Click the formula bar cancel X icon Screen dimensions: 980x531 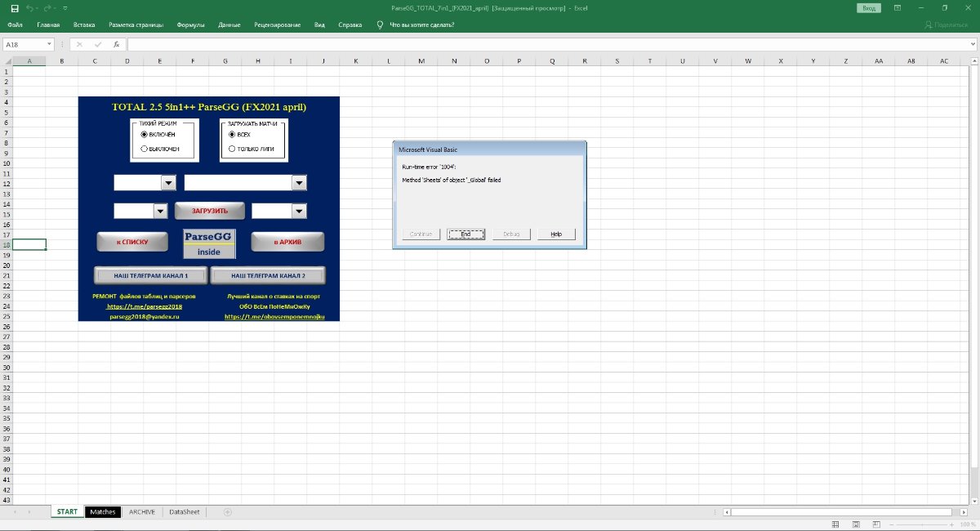pos(79,44)
